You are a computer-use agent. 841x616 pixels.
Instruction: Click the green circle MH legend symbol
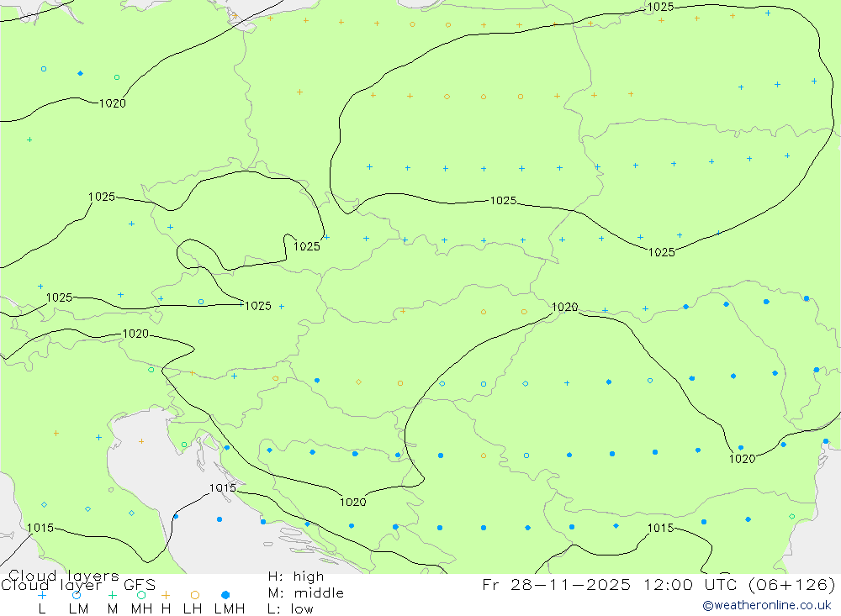tap(141, 595)
